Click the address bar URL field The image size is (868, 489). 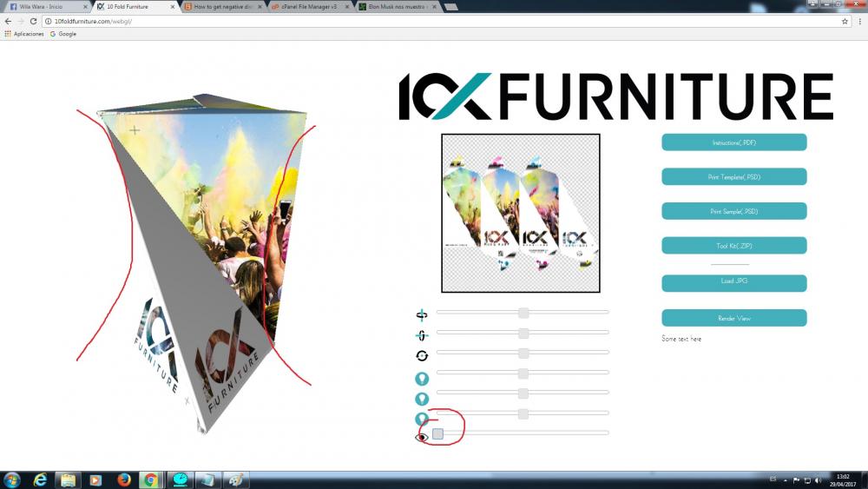[445, 21]
